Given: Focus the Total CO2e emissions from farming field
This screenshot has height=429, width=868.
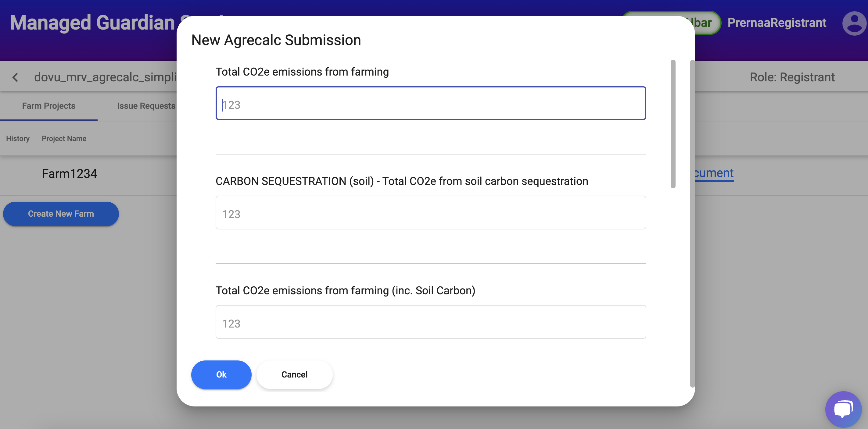Looking at the screenshot, I should [430, 103].
